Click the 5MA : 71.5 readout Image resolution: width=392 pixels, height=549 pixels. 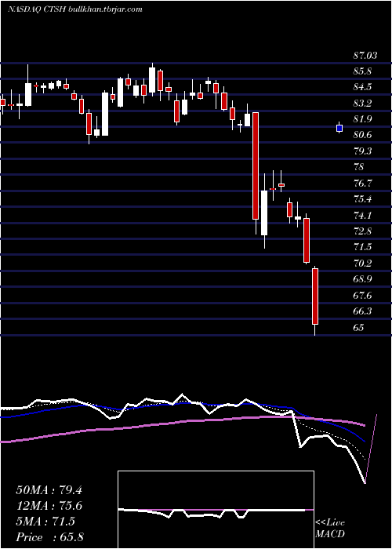pyautogui.click(x=45, y=522)
